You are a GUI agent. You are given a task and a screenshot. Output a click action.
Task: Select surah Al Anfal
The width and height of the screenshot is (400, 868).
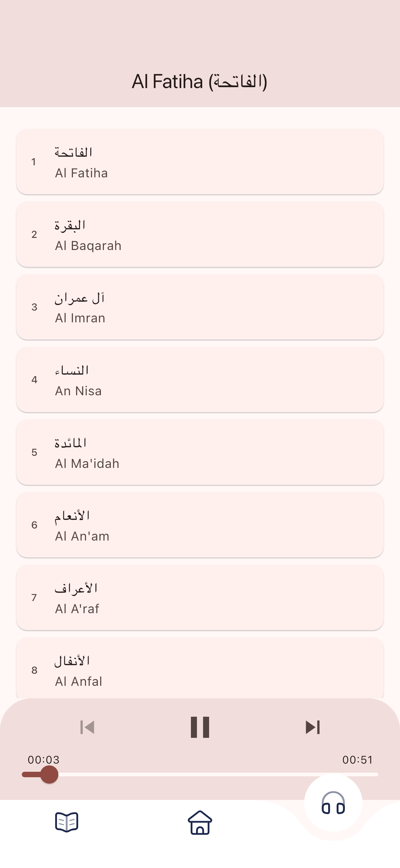click(x=200, y=669)
